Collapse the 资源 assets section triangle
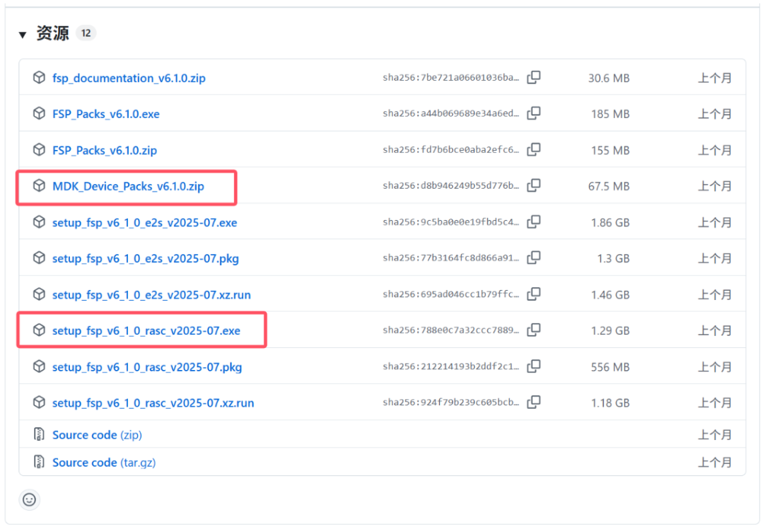This screenshot has height=532, width=764. tap(23, 35)
